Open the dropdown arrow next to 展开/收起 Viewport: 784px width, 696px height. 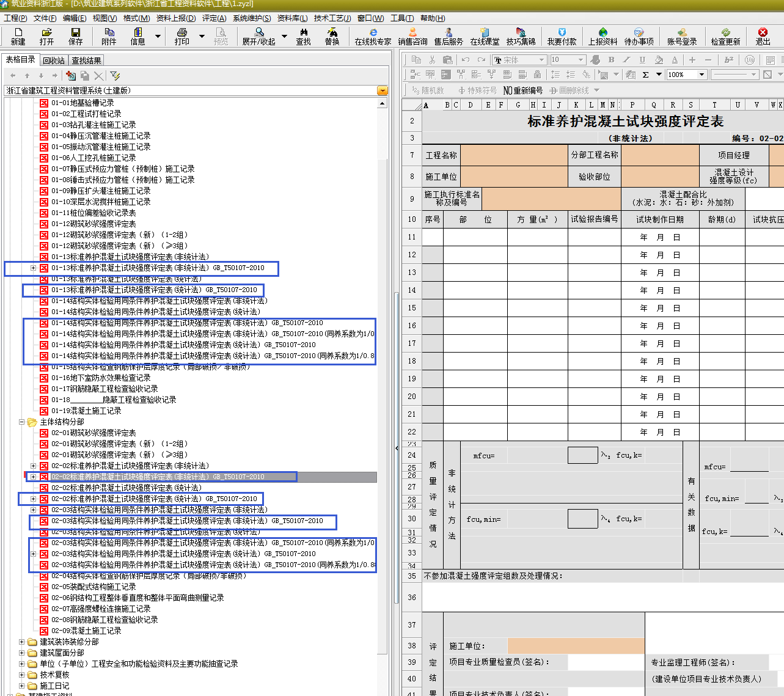284,36
